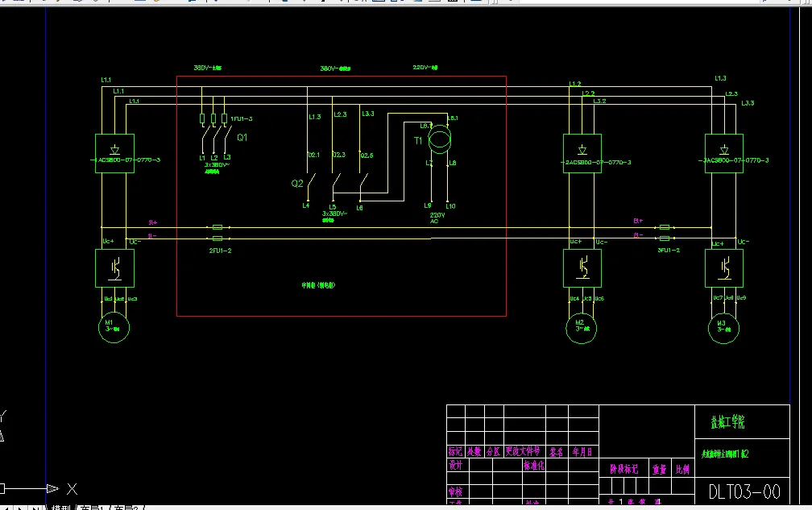Click the Q2 switch label
Viewport: 812px width, 510px height.
pyautogui.click(x=297, y=183)
